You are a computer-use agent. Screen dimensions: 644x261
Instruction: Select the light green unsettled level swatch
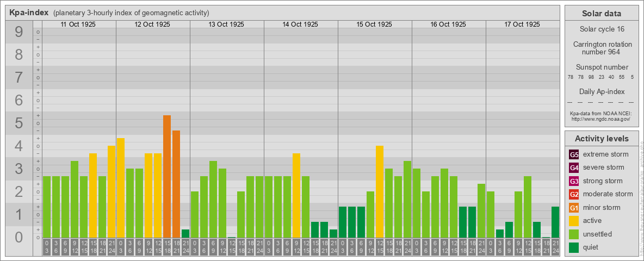(574, 234)
